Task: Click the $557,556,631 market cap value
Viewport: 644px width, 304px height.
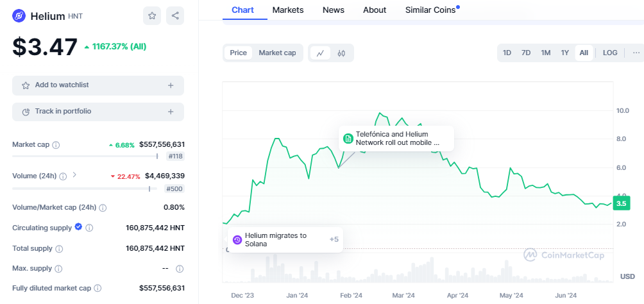Action: coord(162,144)
